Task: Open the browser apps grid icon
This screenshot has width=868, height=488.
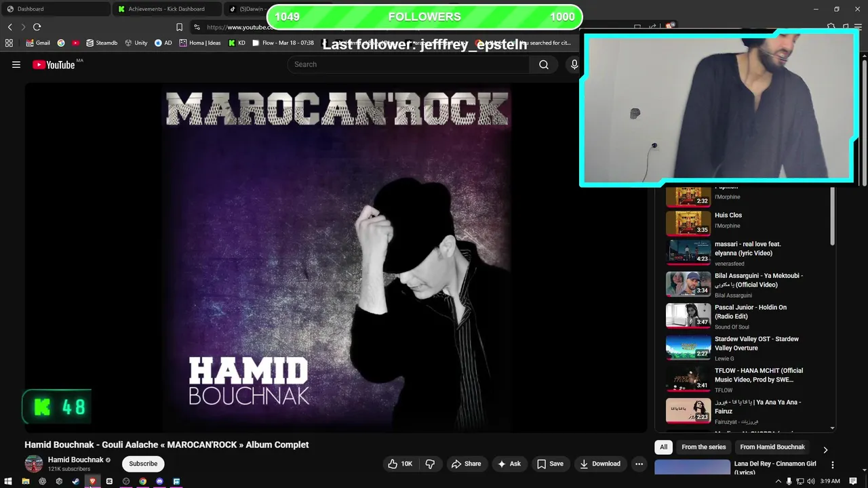Action: 9,43
